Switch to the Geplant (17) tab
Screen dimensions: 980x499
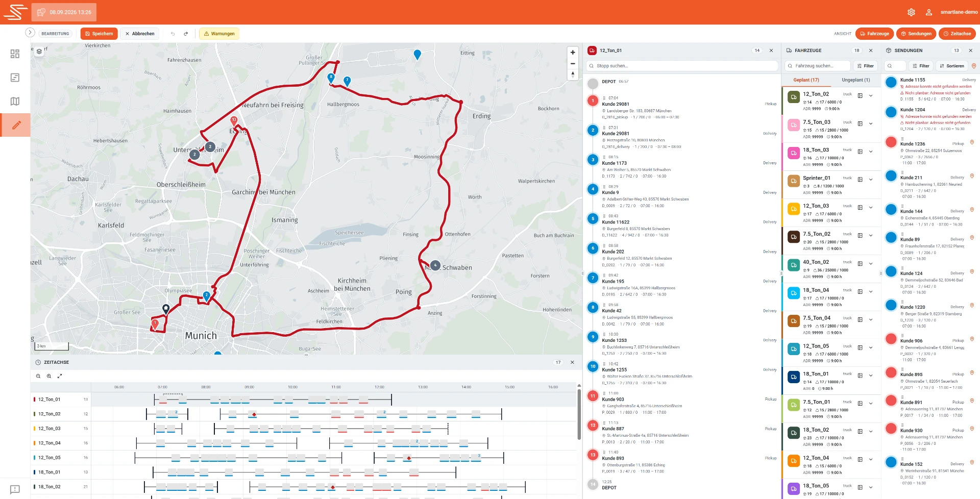[x=806, y=80]
